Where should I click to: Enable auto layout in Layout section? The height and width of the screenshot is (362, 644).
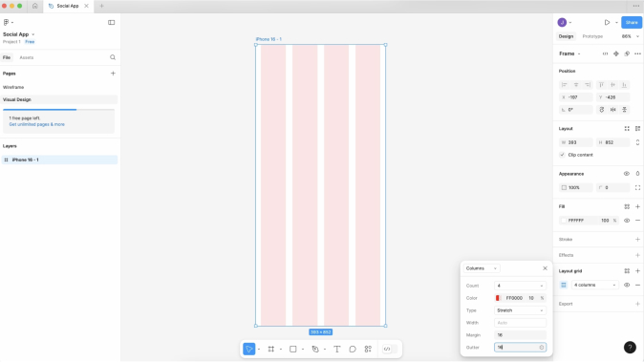point(637,128)
